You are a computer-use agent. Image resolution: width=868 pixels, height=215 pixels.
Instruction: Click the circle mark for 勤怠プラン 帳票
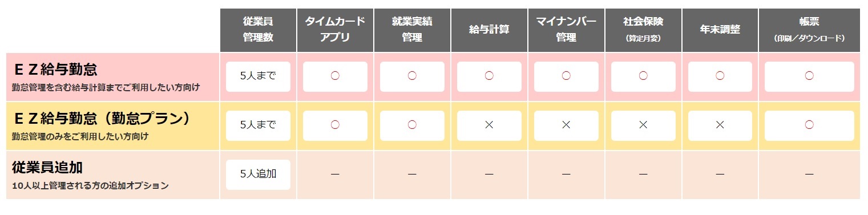click(x=809, y=125)
